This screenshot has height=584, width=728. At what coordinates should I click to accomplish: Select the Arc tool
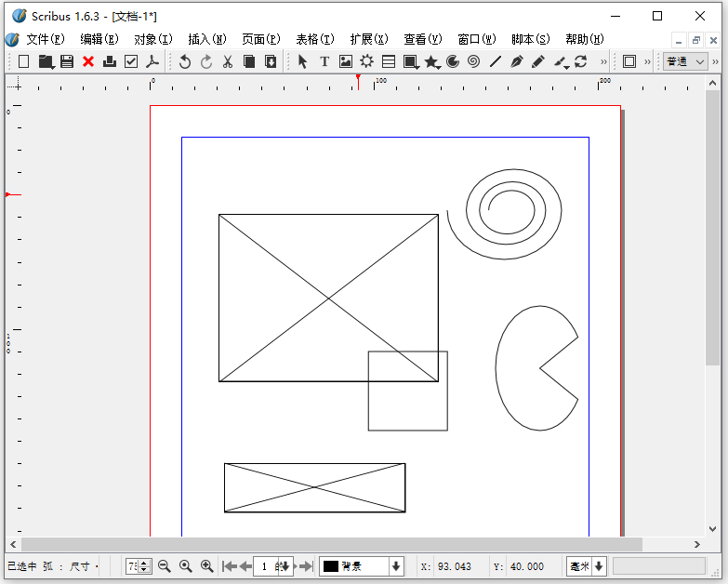click(453, 61)
